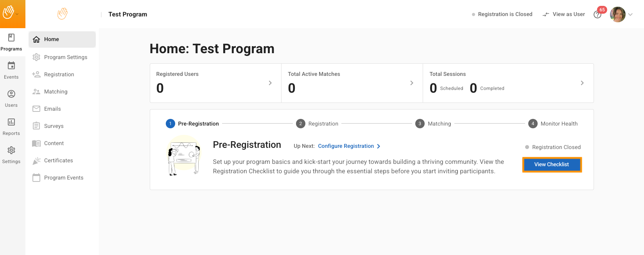This screenshot has height=255, width=644.
Task: Expand the Registered Users card chevron
Action: [270, 83]
